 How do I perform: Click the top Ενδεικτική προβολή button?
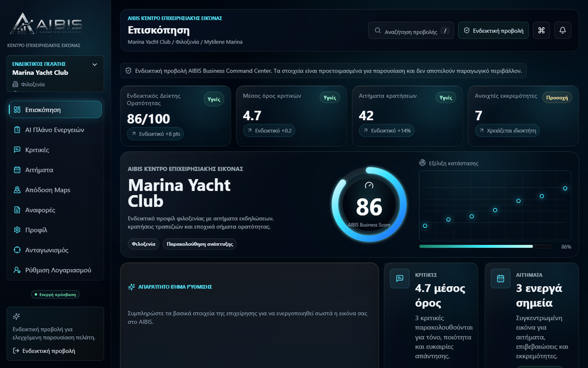(493, 31)
